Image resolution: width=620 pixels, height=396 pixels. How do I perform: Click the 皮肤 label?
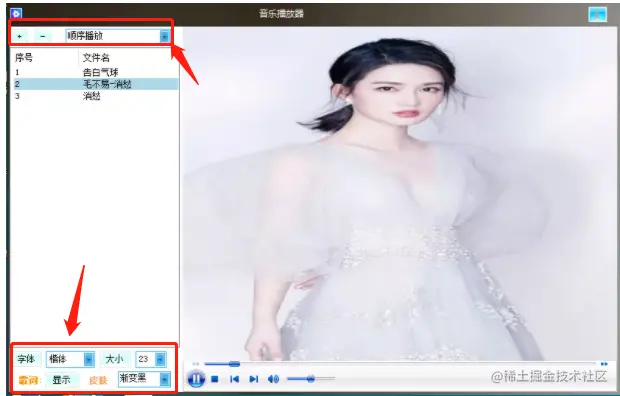click(x=98, y=381)
